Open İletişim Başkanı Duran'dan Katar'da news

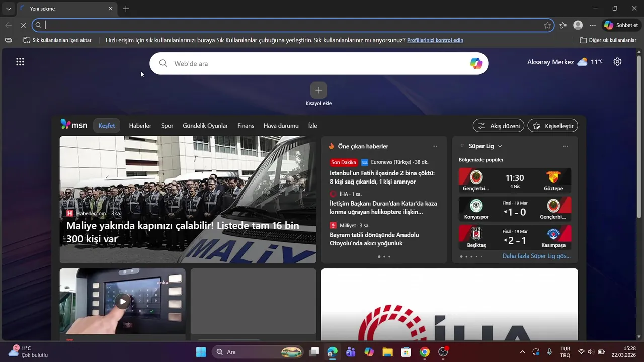point(383,208)
